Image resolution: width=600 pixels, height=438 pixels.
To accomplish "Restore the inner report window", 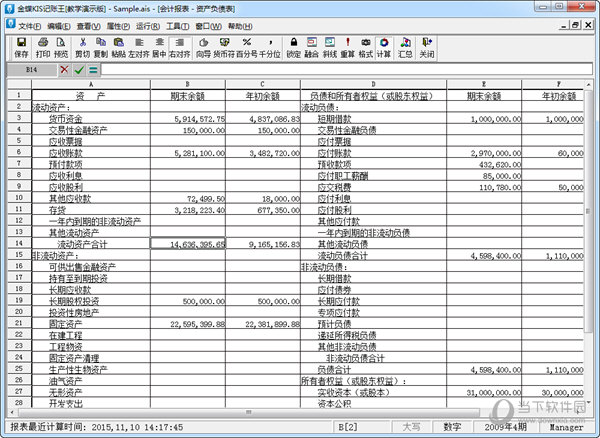I will tap(575, 25).
